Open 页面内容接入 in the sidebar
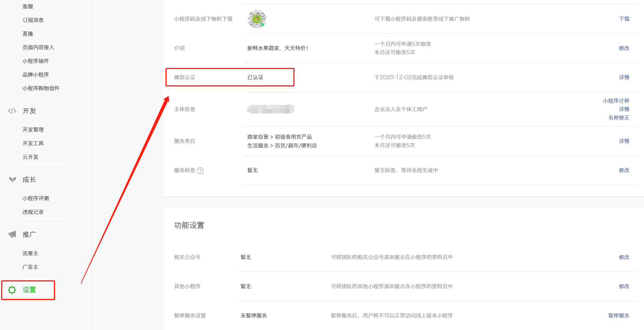644x330 pixels. coord(38,47)
